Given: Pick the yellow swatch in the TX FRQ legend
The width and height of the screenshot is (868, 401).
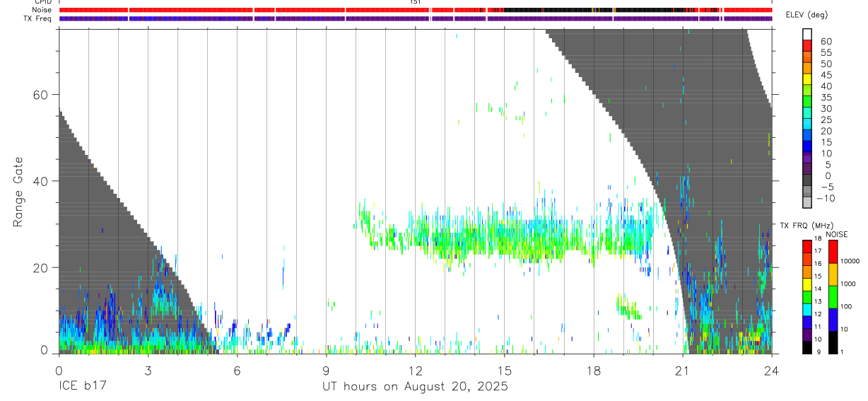Looking at the screenshot, I should click(807, 284).
